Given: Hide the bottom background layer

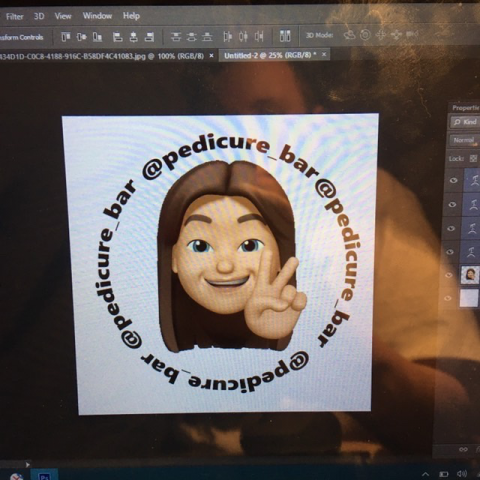Looking at the screenshot, I should click(x=448, y=298).
